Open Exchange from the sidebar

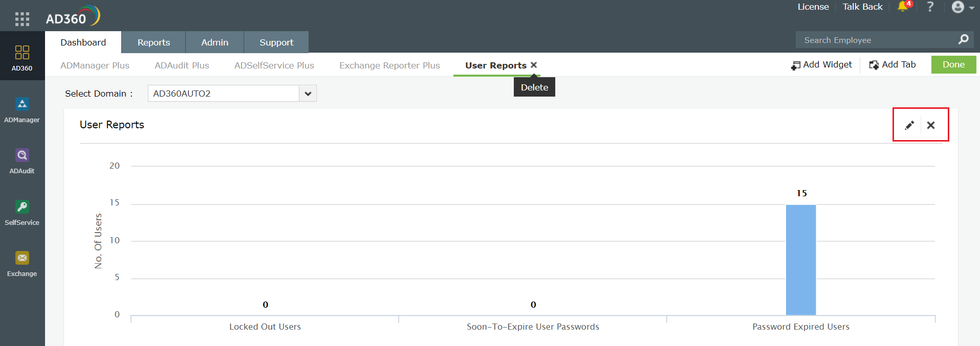pos(22,258)
